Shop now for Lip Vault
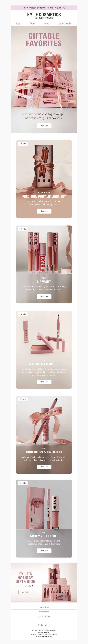Viewport: 88px width, 644px height. [x=44, y=296]
